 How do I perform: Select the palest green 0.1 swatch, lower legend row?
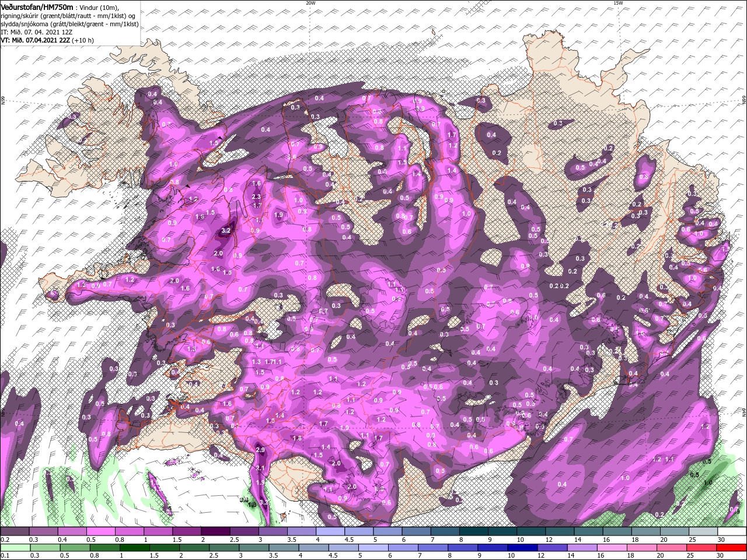[x=15, y=548]
